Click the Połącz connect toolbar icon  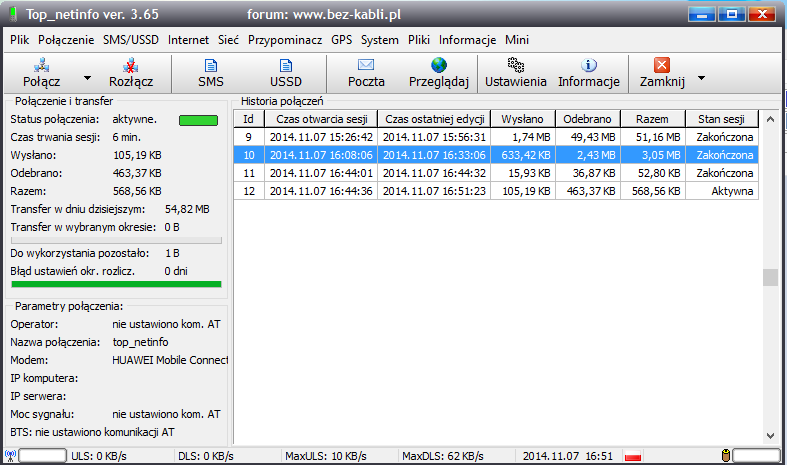(41, 65)
